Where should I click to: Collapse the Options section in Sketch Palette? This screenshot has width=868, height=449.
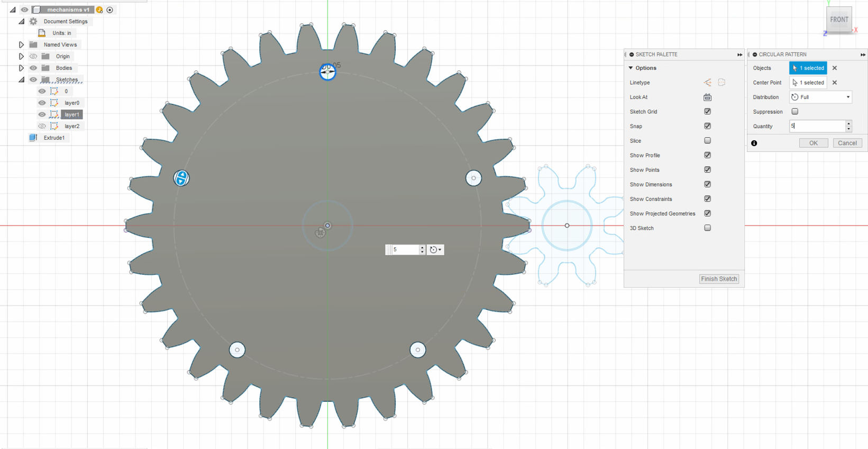click(x=631, y=68)
